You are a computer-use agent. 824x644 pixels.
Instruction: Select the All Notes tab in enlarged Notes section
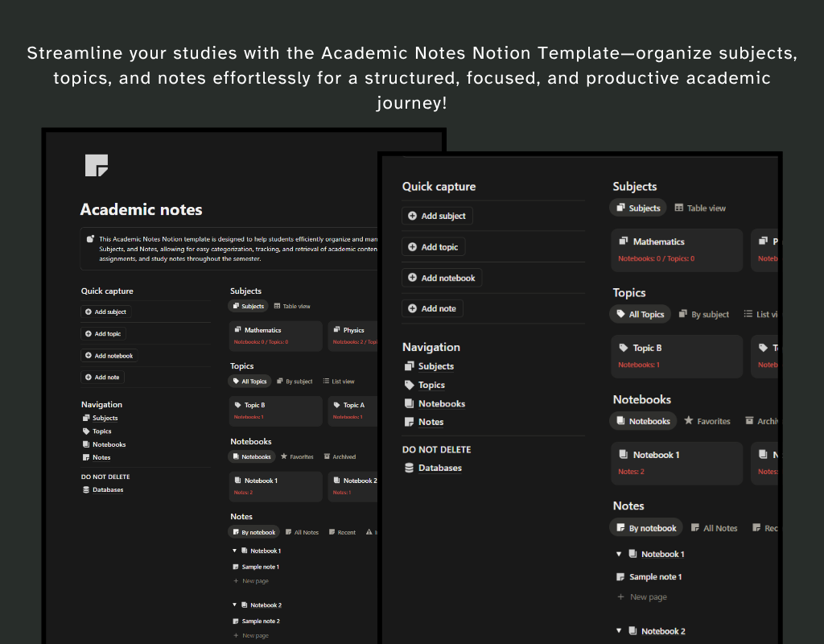pos(714,528)
